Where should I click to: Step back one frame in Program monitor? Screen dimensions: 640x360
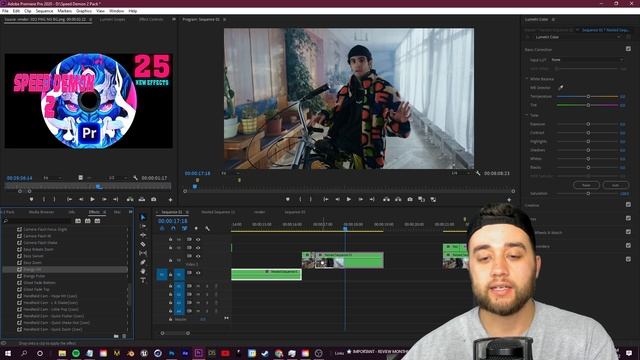pyautogui.click(x=337, y=199)
